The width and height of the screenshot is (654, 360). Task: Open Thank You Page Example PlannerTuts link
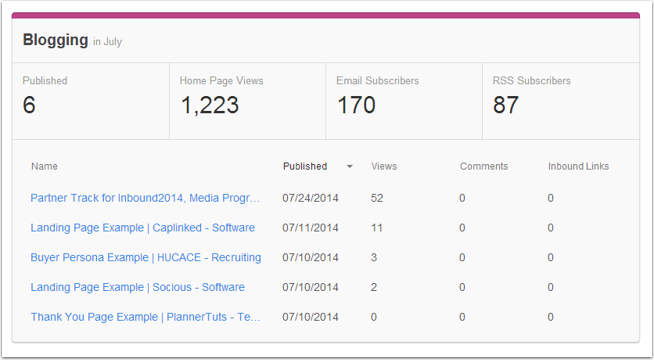146,317
